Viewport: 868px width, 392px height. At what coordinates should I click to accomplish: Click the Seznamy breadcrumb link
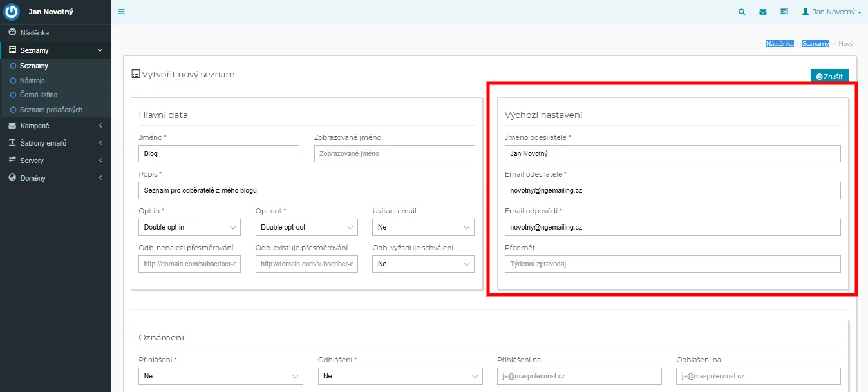point(815,44)
